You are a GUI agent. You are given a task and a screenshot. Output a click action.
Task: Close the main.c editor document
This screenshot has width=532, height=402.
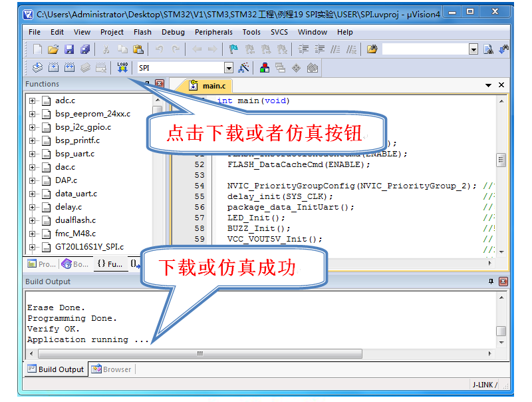tap(501, 85)
